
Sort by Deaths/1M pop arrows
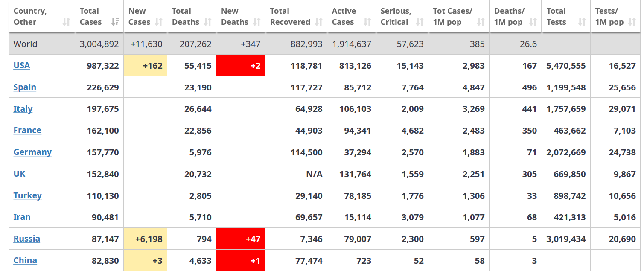tap(533, 22)
